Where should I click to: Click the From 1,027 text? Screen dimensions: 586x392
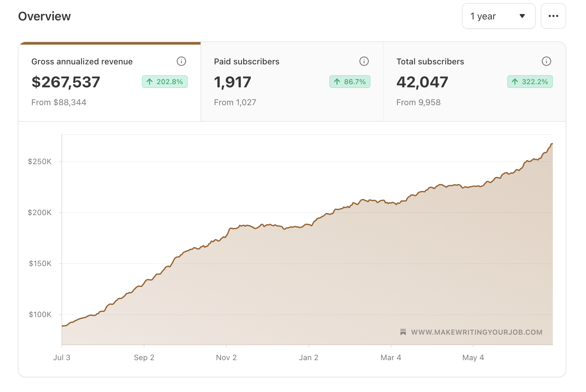(235, 102)
